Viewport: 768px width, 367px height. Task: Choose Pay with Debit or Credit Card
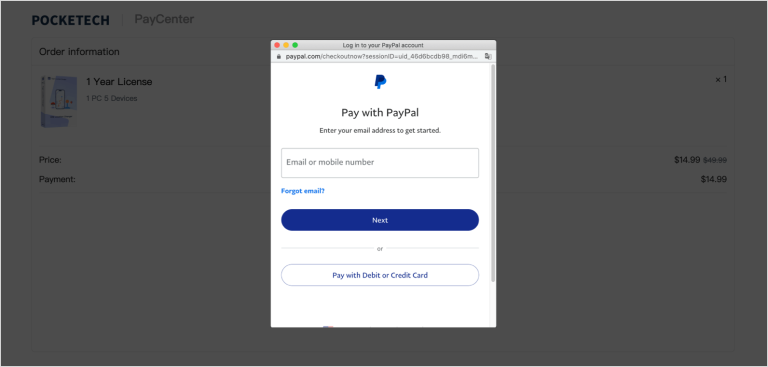pos(380,275)
